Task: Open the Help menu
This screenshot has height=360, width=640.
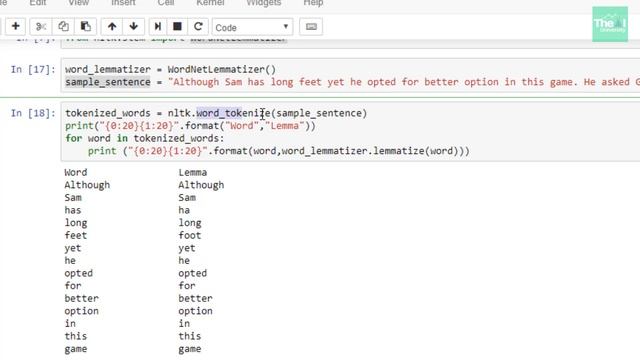Action: (x=313, y=3)
